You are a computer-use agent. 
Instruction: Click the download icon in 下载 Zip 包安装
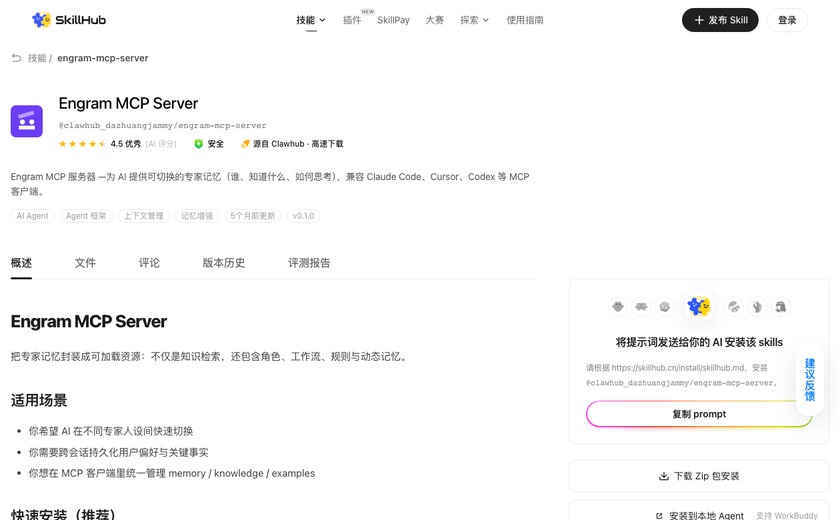664,476
